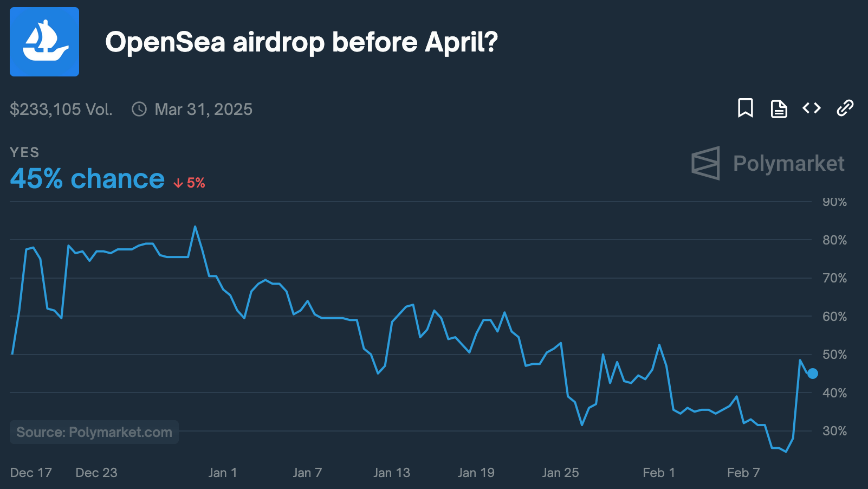Select the Jan 13 axis label on the timeline
The height and width of the screenshot is (489, 868).
(392, 472)
